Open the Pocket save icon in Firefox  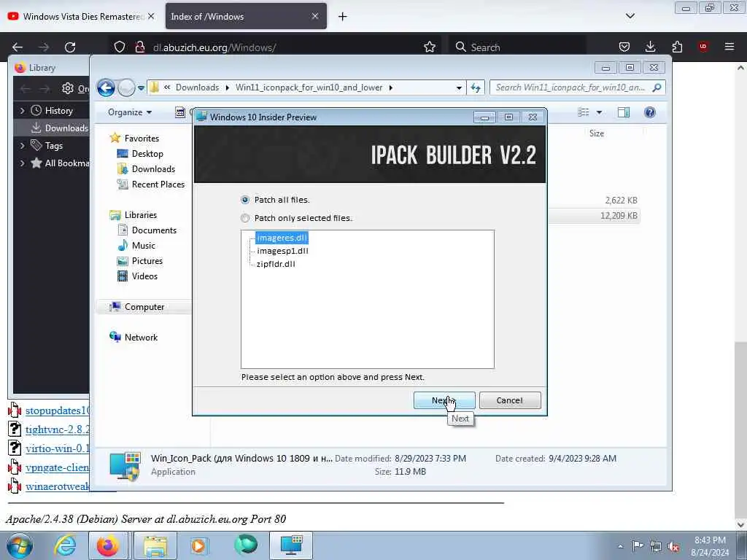(624, 47)
